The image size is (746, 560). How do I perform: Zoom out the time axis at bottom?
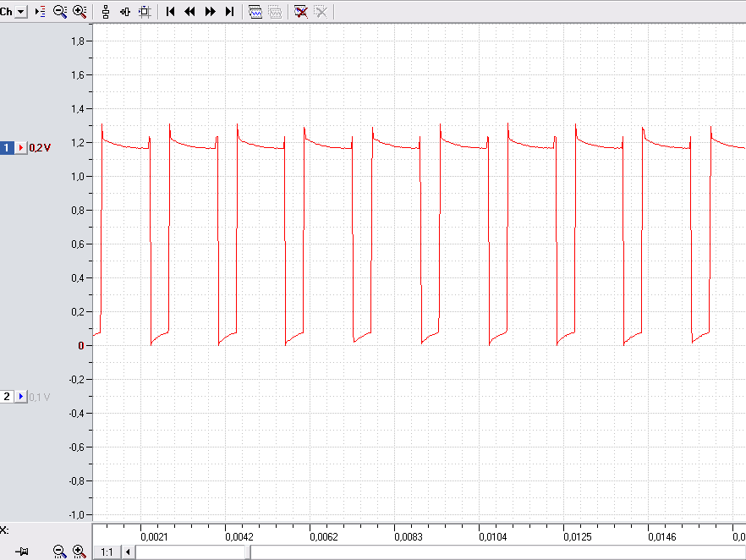[59, 552]
